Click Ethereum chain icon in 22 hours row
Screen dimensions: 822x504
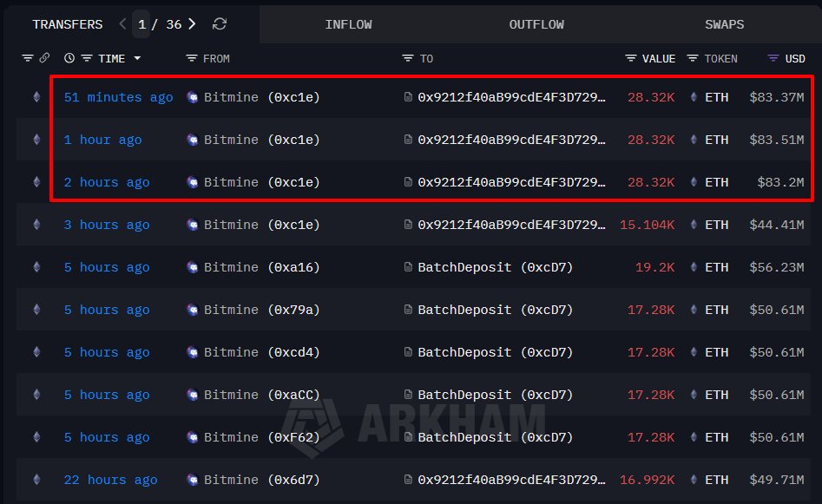[x=36, y=480]
